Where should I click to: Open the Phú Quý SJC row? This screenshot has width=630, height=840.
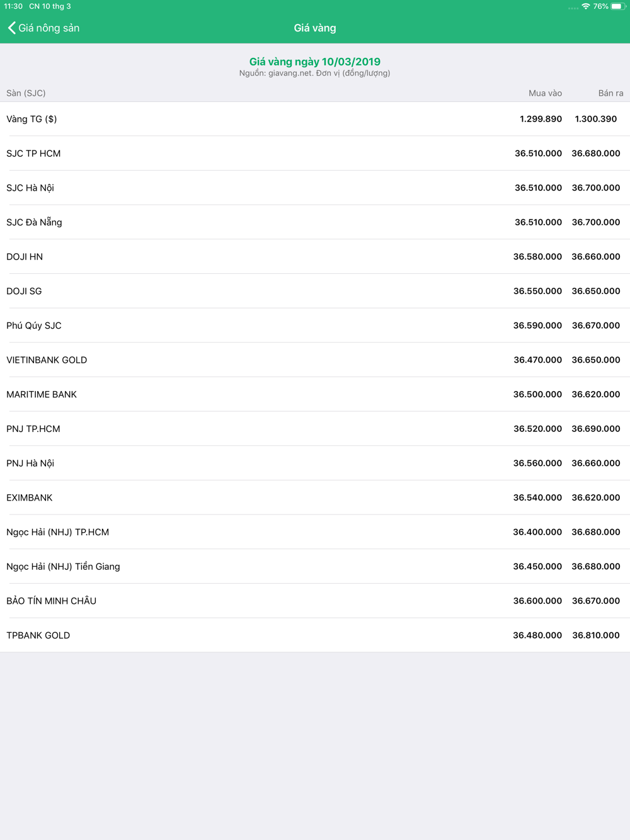[315, 326]
